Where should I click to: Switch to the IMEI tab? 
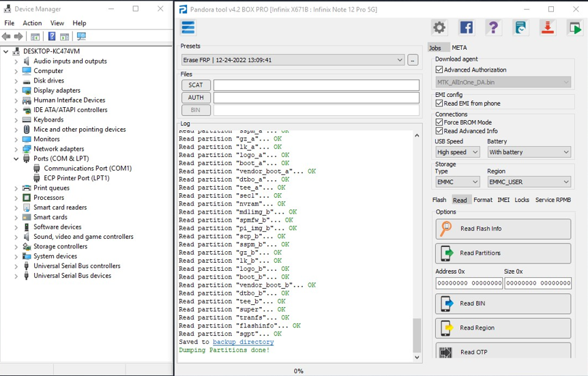503,200
